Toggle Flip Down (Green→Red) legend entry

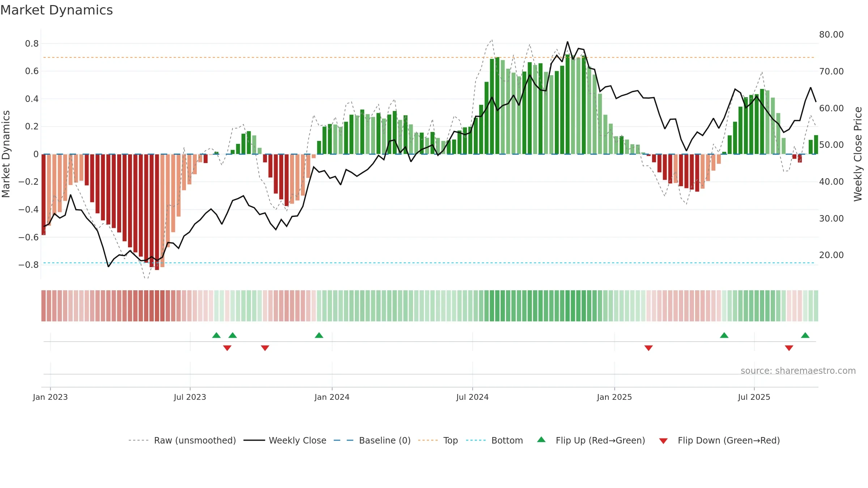point(719,440)
